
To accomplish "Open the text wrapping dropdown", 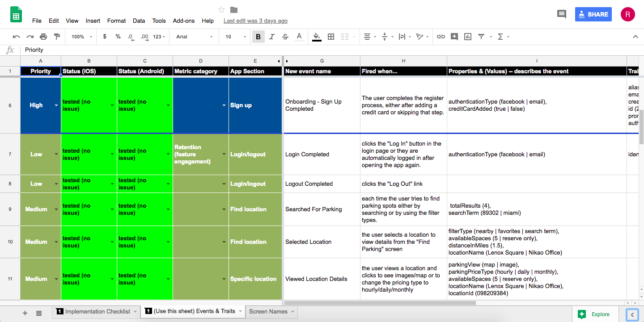I will [x=405, y=37].
